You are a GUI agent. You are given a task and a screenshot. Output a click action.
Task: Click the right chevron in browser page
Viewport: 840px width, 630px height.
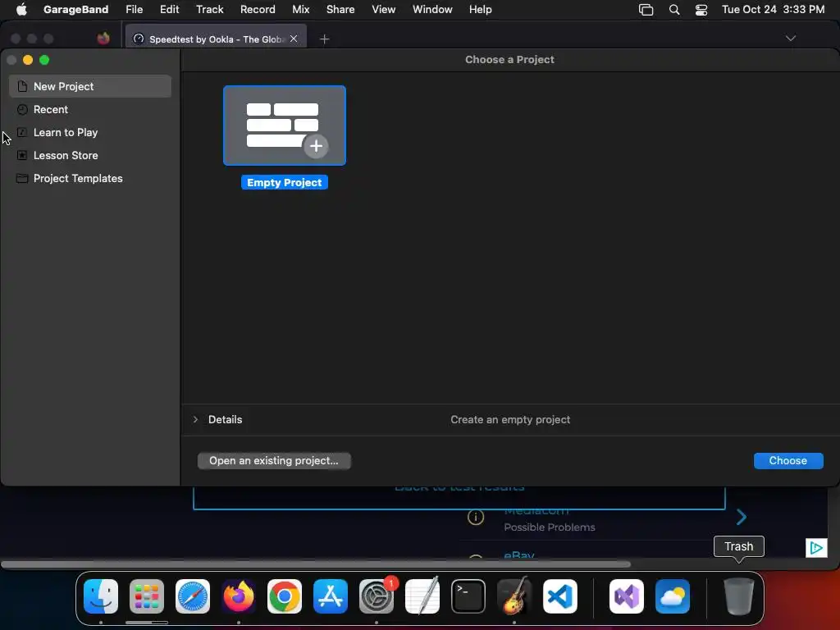pos(742,517)
